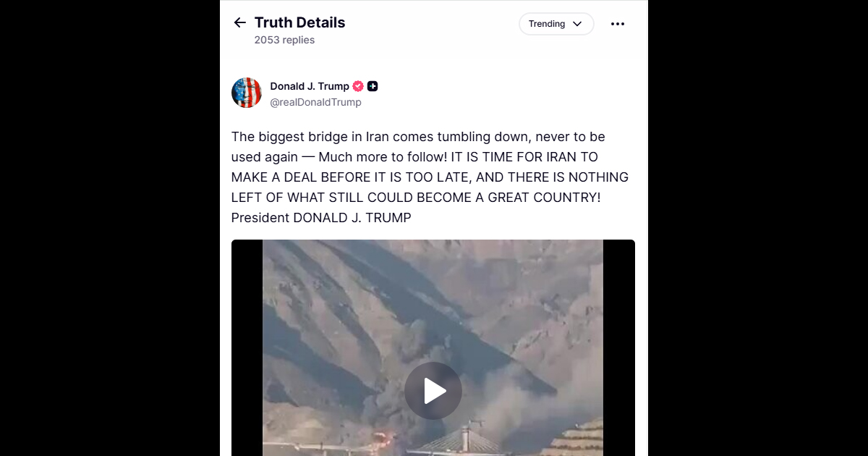Play the bridge video
Image resolution: width=868 pixels, height=456 pixels.
[433, 391]
